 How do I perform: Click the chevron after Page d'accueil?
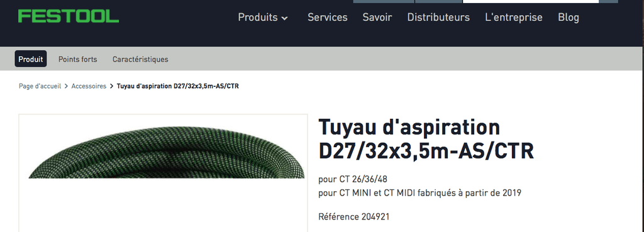pyautogui.click(x=66, y=86)
